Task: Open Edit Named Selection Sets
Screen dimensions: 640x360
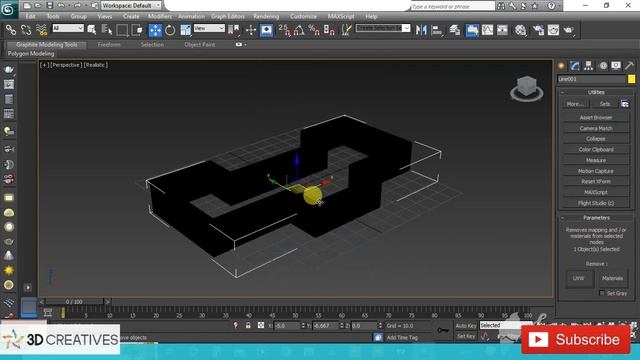Action: pyautogui.click(x=347, y=30)
